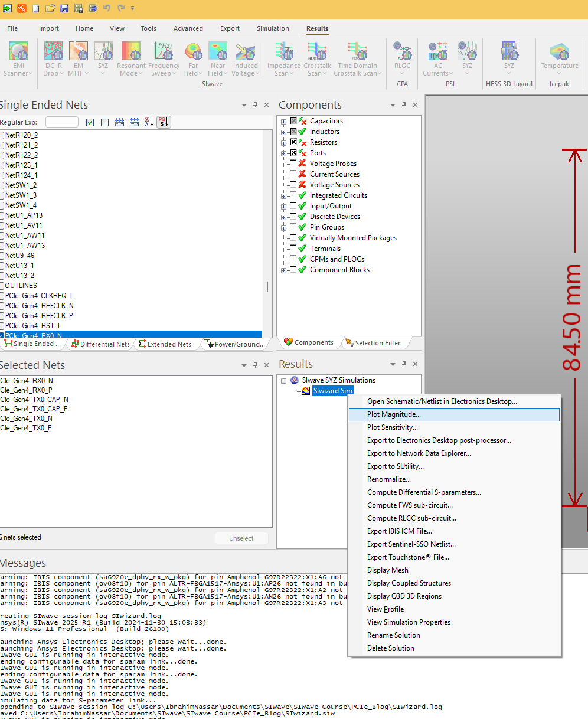Start an Impedance Scan
The width and height of the screenshot is (588, 719).
[283, 58]
